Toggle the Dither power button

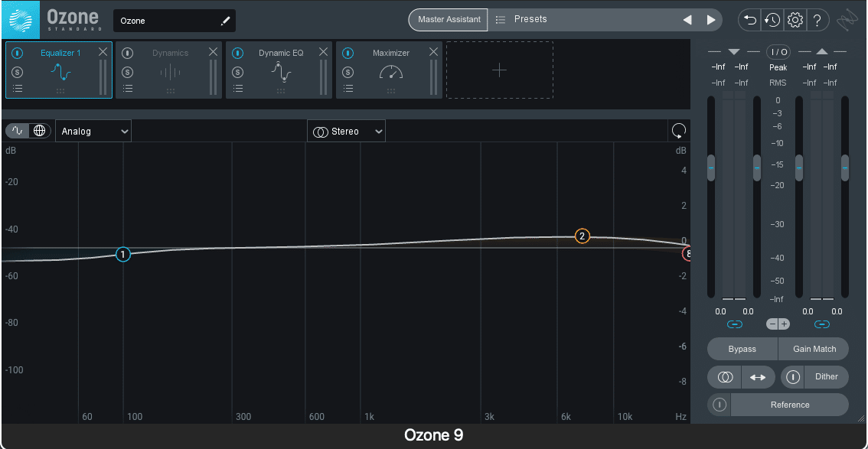[x=793, y=377]
